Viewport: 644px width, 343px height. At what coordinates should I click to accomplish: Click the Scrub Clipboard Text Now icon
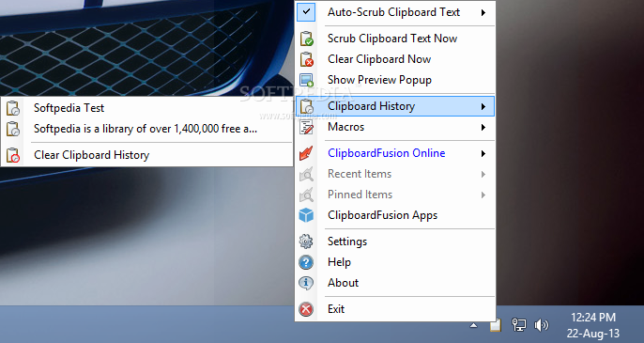[x=306, y=39]
